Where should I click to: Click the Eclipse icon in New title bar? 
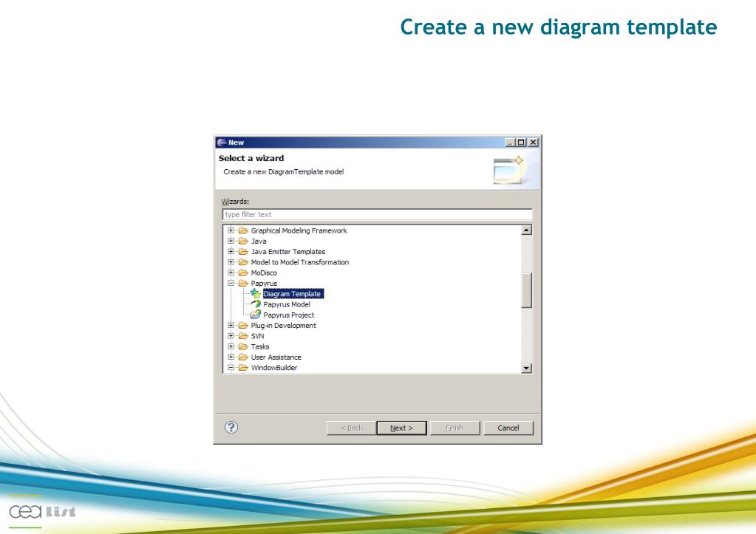(222, 142)
